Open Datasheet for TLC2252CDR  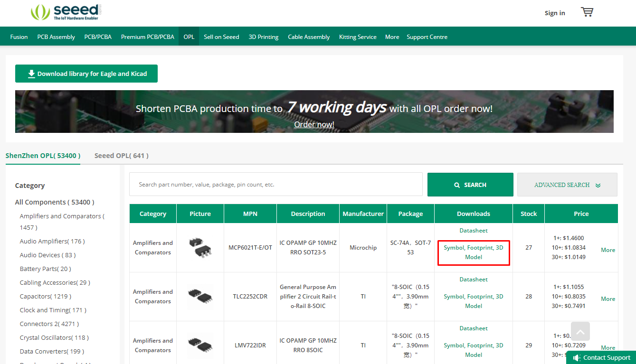474,280
